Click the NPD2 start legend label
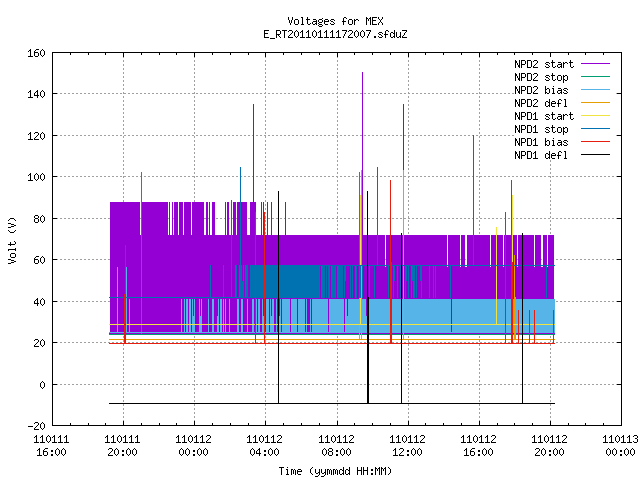Viewport: 640px width, 480px height. click(x=544, y=64)
